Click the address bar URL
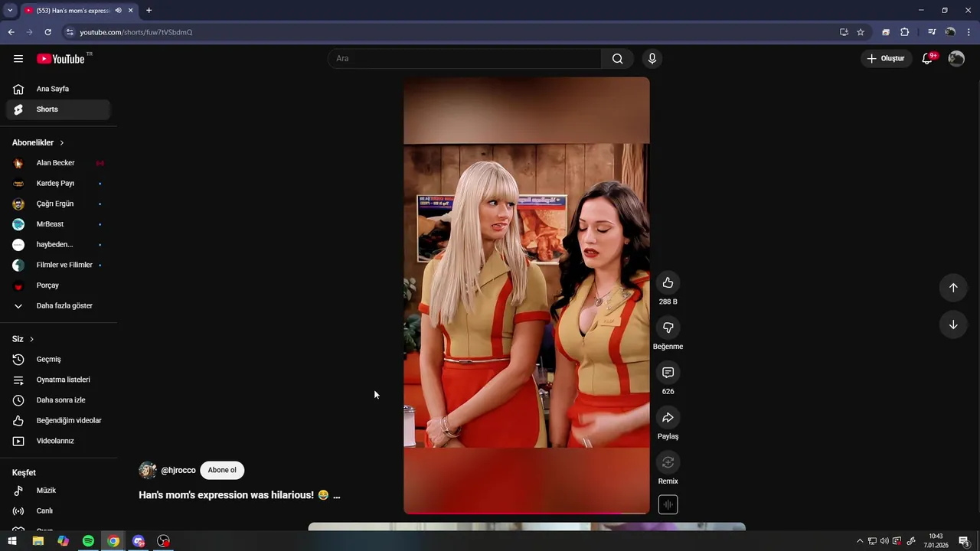The height and width of the screenshot is (551, 980). (136, 32)
